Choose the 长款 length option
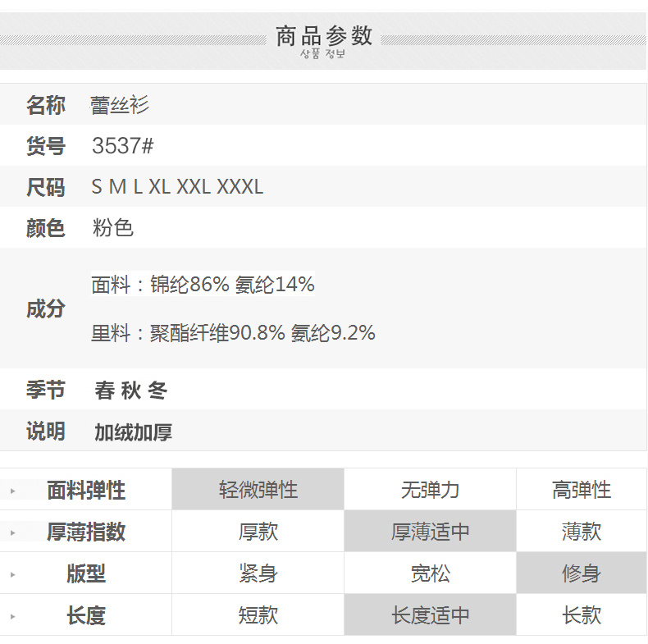This screenshot has height=644, width=648. coord(582,615)
